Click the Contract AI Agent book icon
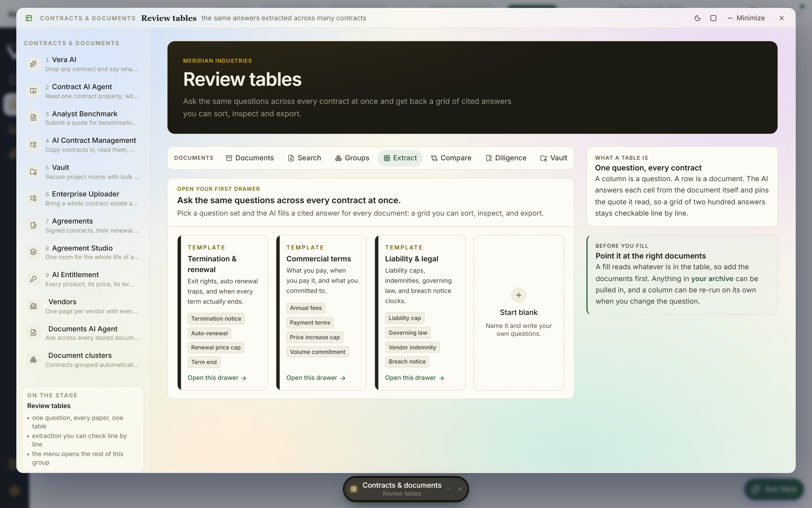The height and width of the screenshot is (508, 812). point(33,91)
